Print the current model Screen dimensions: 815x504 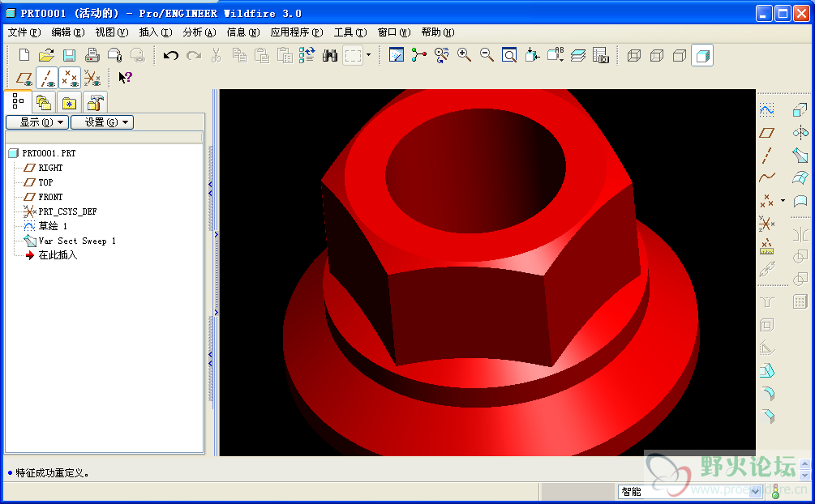[x=92, y=55]
